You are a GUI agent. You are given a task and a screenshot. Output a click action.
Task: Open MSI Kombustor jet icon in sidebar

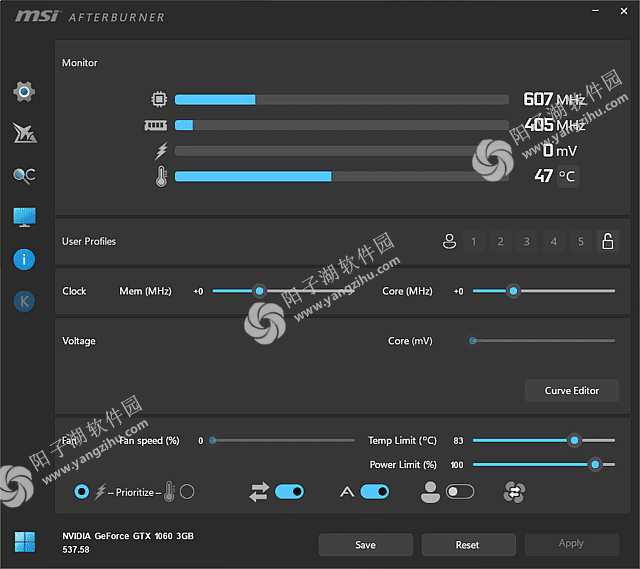tap(24, 133)
